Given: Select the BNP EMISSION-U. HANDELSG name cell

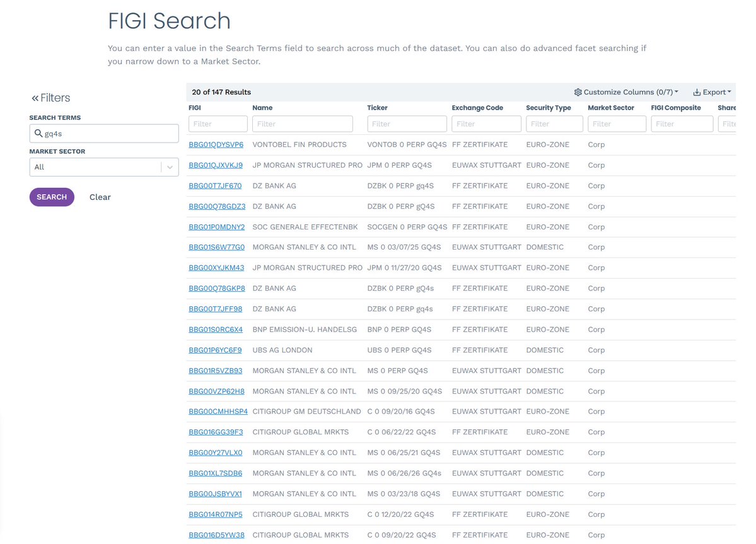Looking at the screenshot, I should 305,330.
